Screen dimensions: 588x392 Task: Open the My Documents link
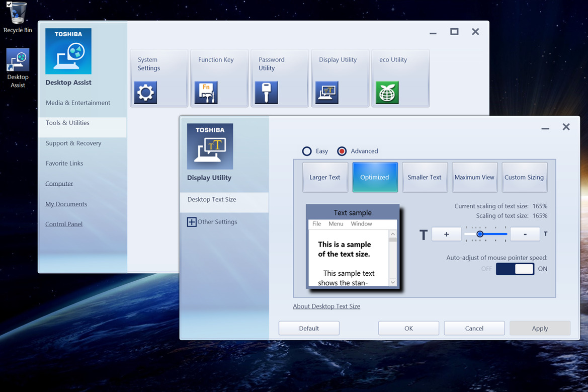click(x=66, y=204)
